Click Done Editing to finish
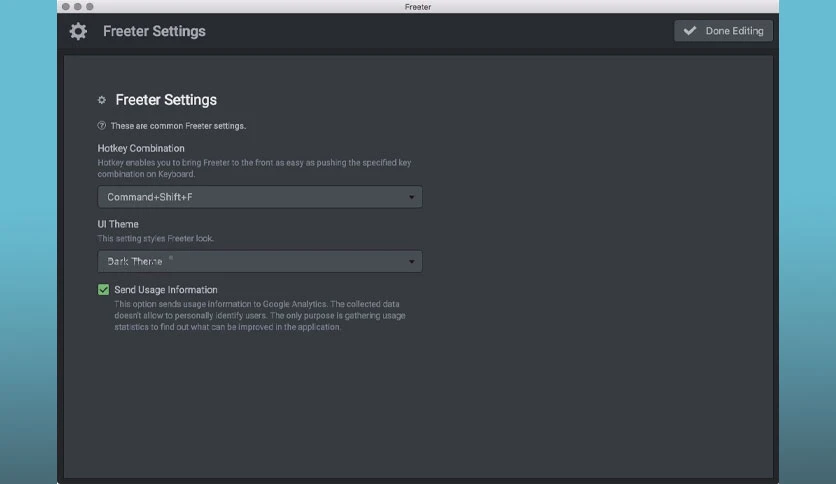836x484 pixels. (x=724, y=31)
